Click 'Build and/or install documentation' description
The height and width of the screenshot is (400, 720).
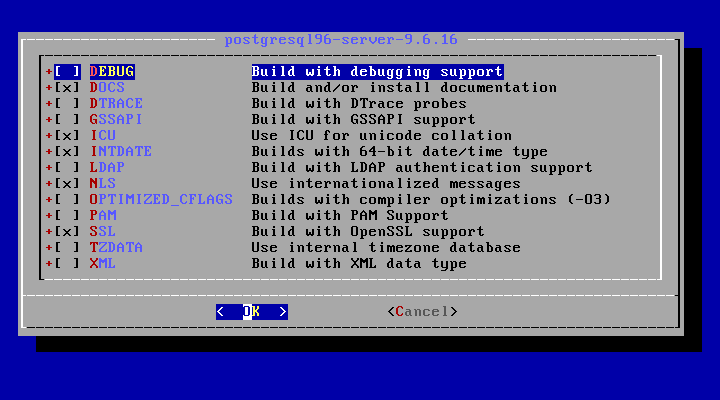click(404, 87)
